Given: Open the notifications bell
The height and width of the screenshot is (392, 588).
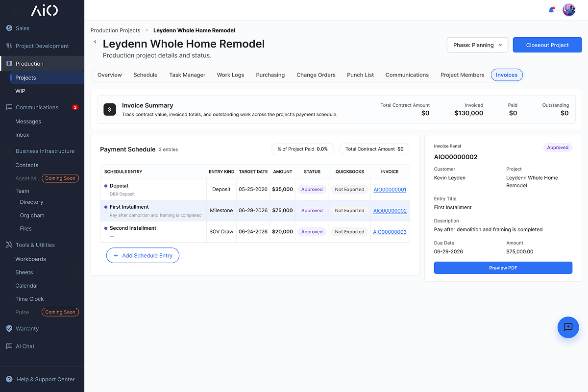Looking at the screenshot, I should [x=551, y=10].
